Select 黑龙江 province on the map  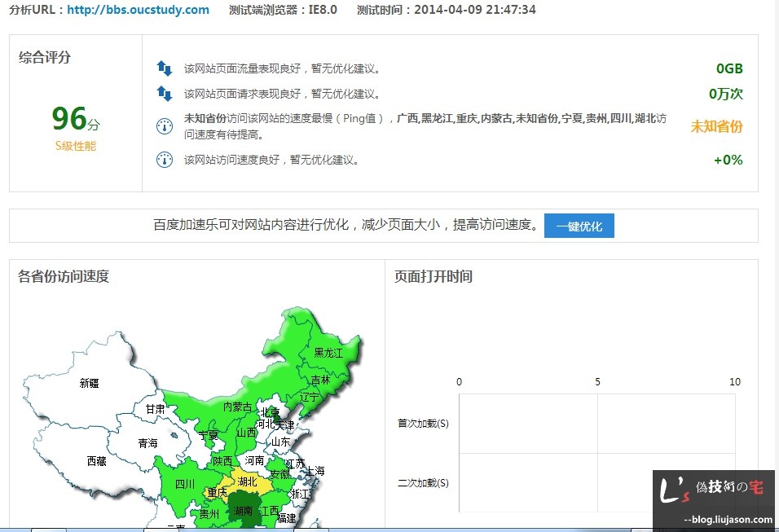click(x=328, y=353)
